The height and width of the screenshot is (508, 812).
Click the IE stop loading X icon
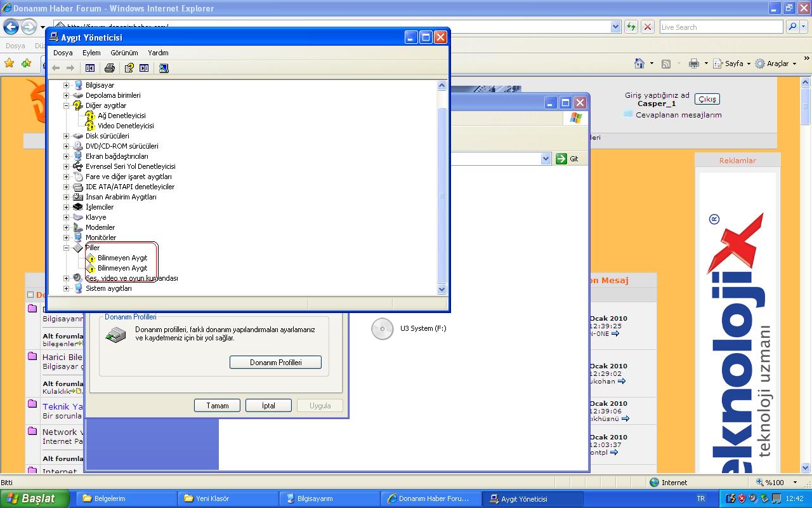pos(647,27)
